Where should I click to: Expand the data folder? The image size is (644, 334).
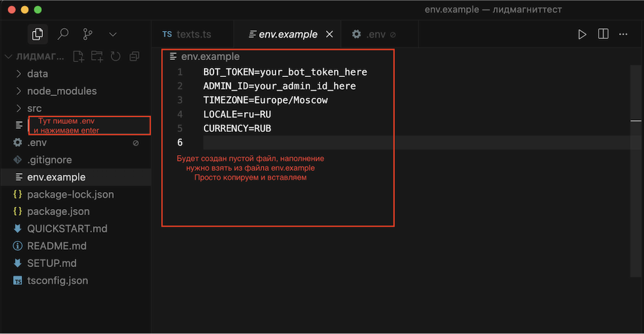[x=37, y=74]
